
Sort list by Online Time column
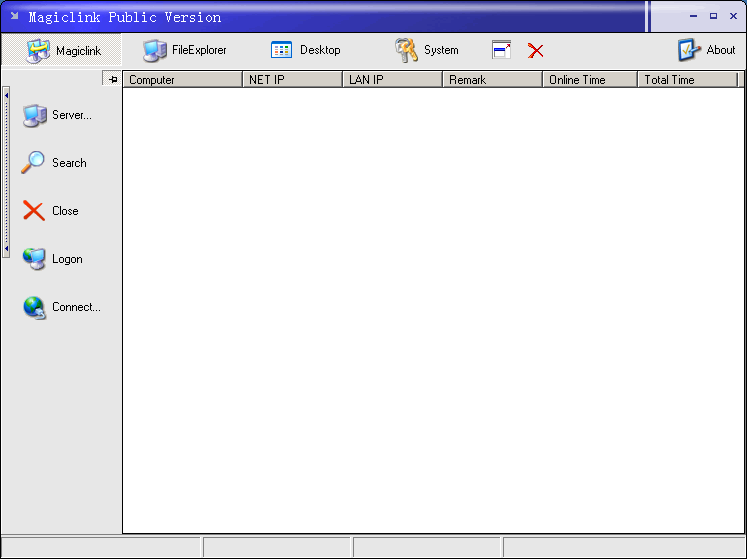point(589,80)
